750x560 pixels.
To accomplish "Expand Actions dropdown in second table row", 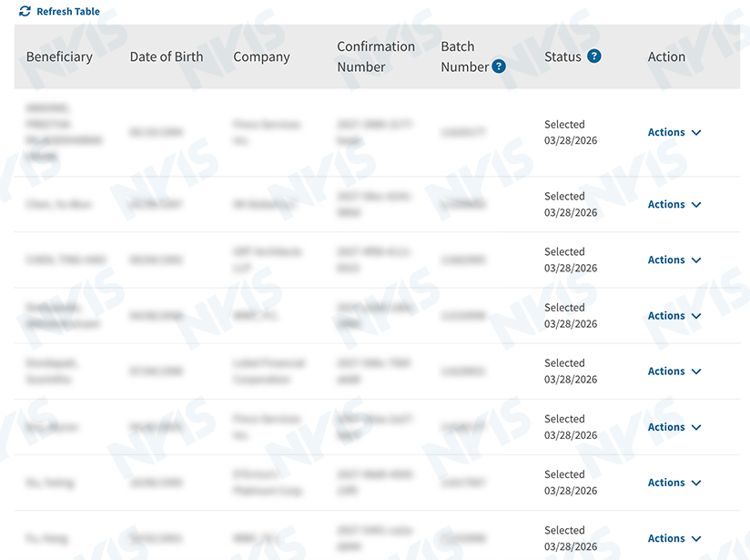I will point(674,204).
